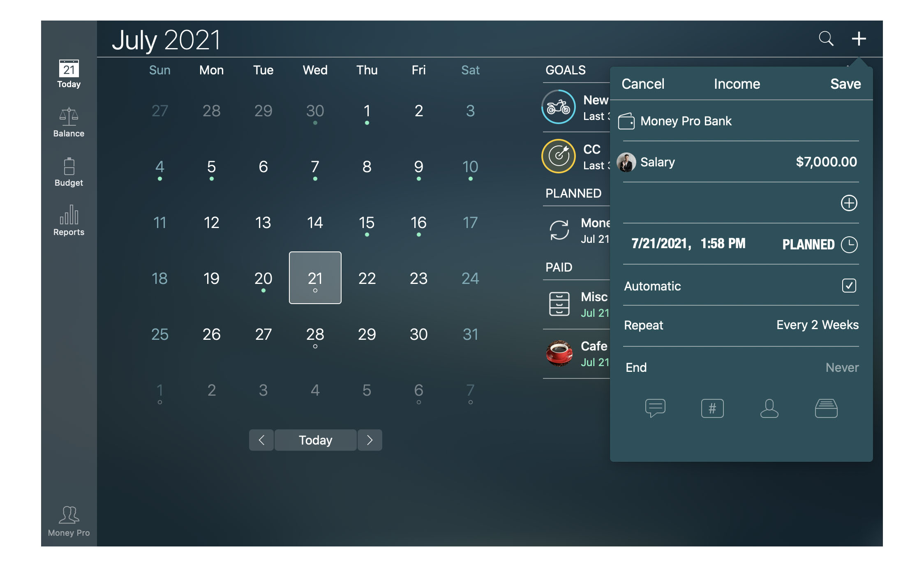This screenshot has height=567, width=924.
Task: Select Money Pro Bank account dropdown
Action: (735, 121)
